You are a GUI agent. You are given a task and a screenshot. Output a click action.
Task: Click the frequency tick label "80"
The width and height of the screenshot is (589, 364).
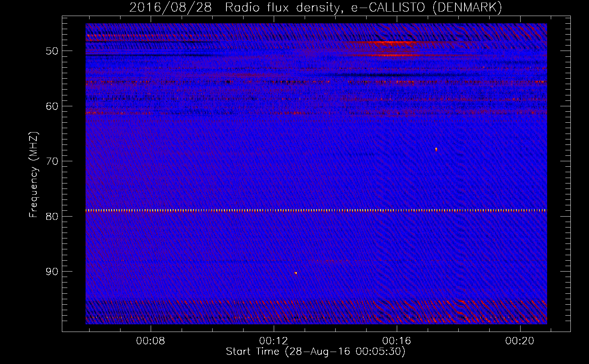52,216
